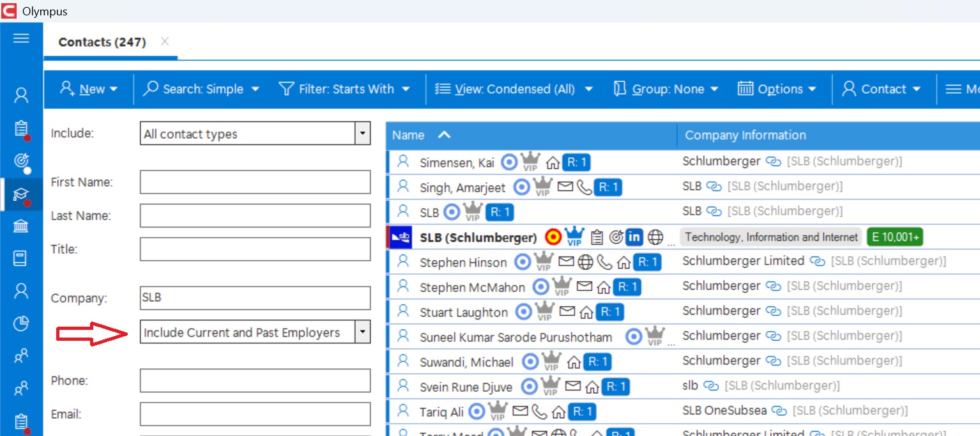Screen dimensions: 980x436
Task: Click the phone icon for Stephen Hinson
Action: [604, 262]
